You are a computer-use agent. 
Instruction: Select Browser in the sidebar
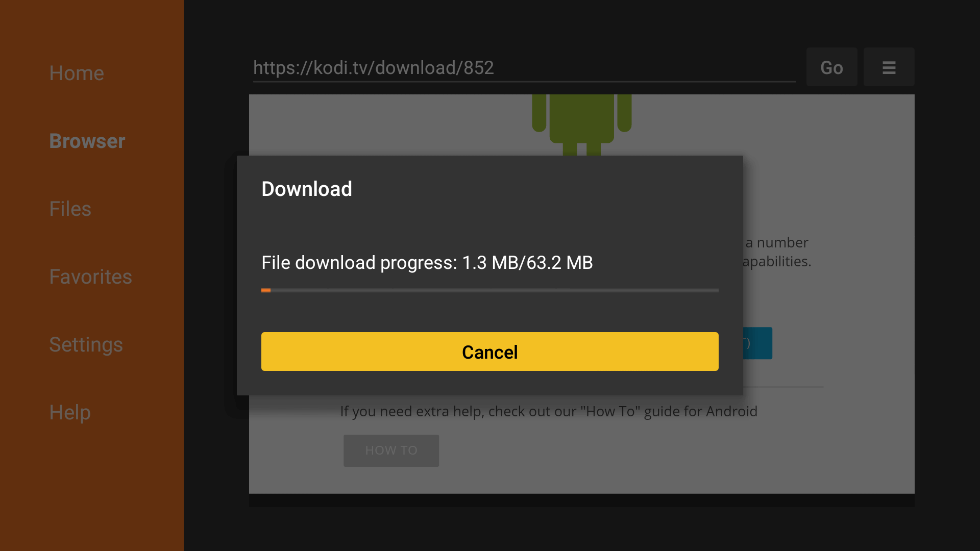(87, 141)
